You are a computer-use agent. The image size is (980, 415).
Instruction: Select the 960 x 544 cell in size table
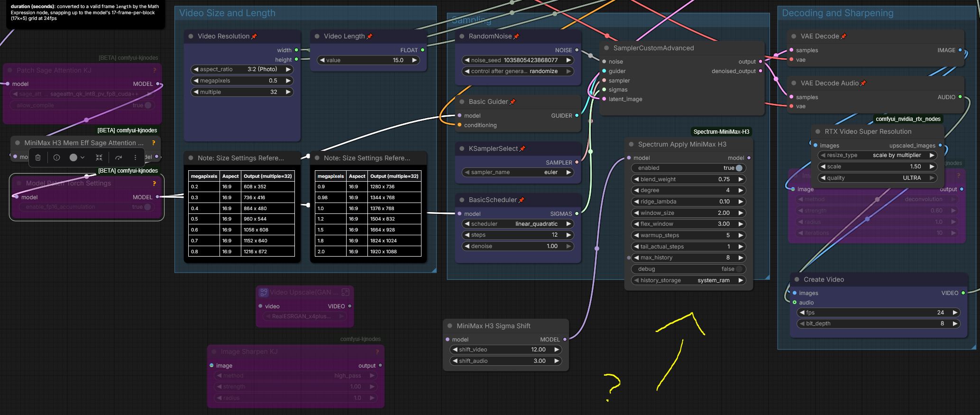(x=267, y=219)
